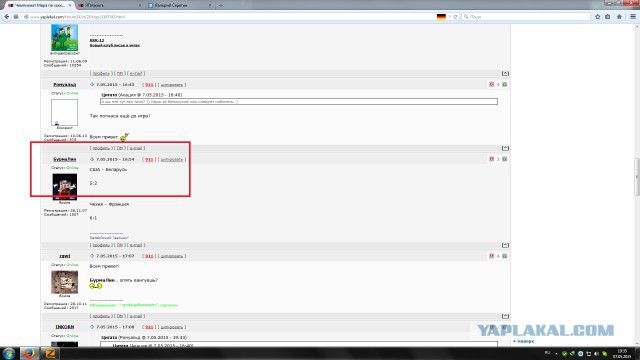
Task: Open underlined signature link in the top post
Action: click(115, 45)
